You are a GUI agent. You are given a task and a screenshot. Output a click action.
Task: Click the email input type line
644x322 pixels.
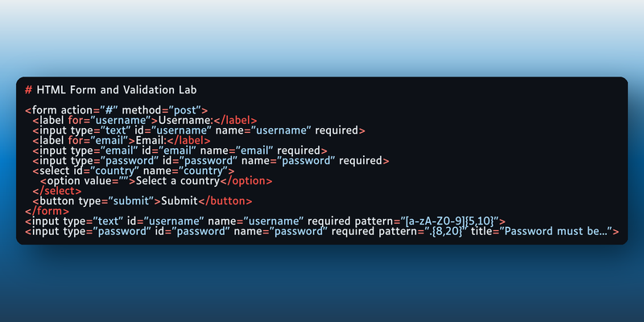(180, 151)
